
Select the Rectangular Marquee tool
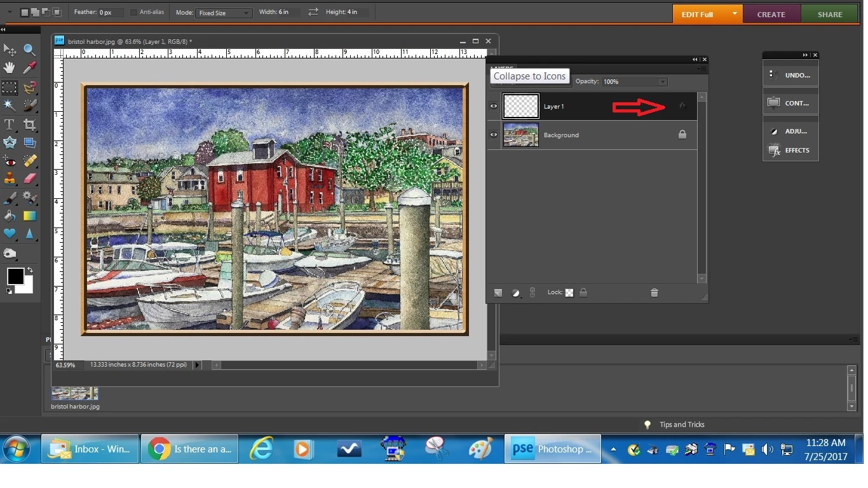[10, 87]
